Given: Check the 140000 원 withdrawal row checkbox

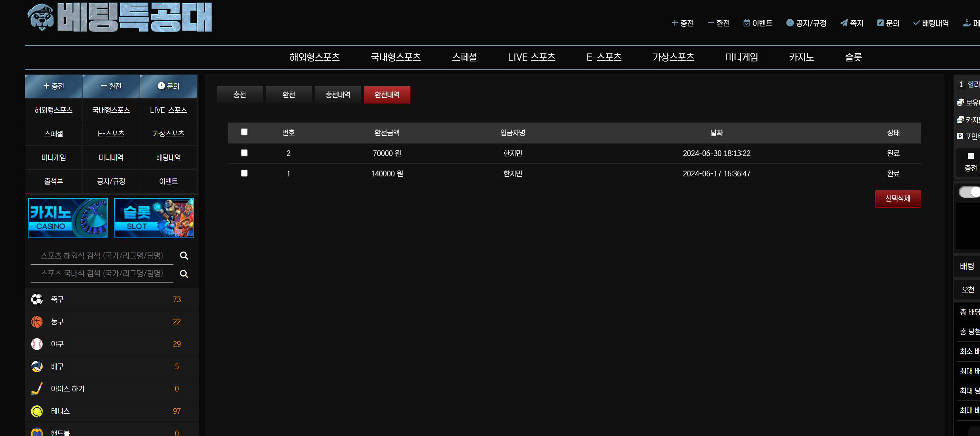Looking at the screenshot, I should click(244, 173).
